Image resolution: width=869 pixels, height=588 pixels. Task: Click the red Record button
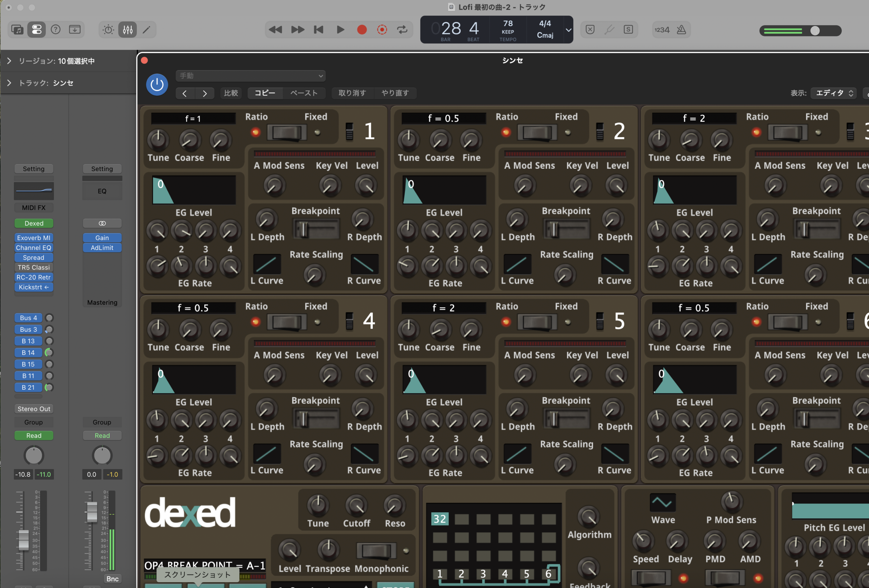click(x=362, y=30)
